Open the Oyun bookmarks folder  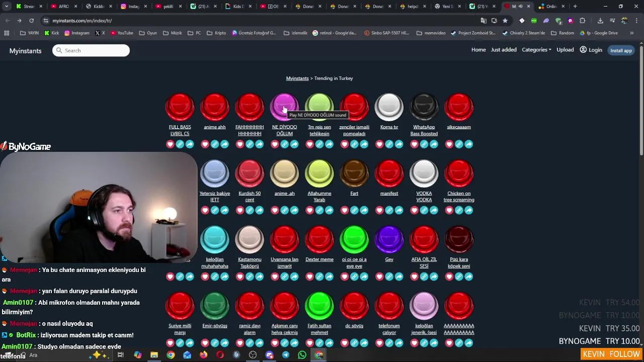tap(148, 33)
